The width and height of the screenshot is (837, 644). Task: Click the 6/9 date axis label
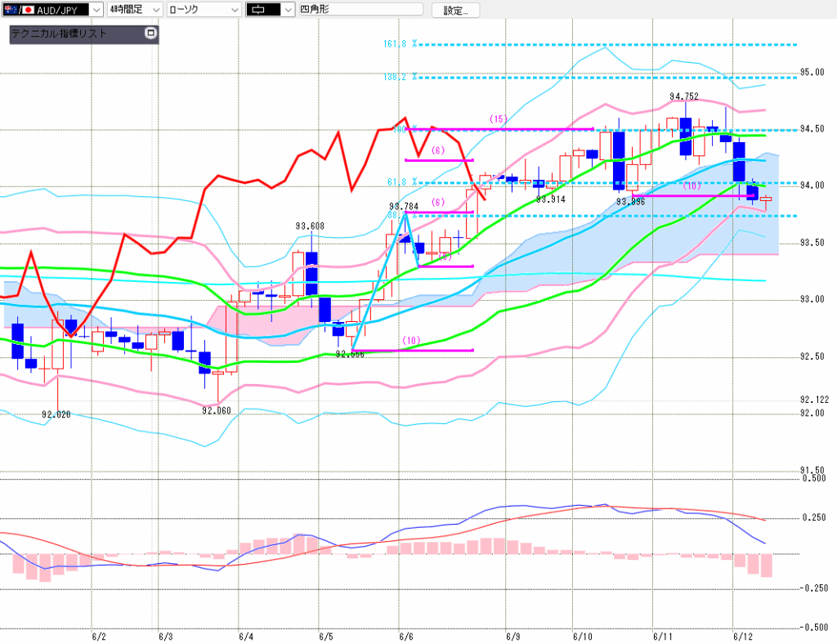point(513,637)
